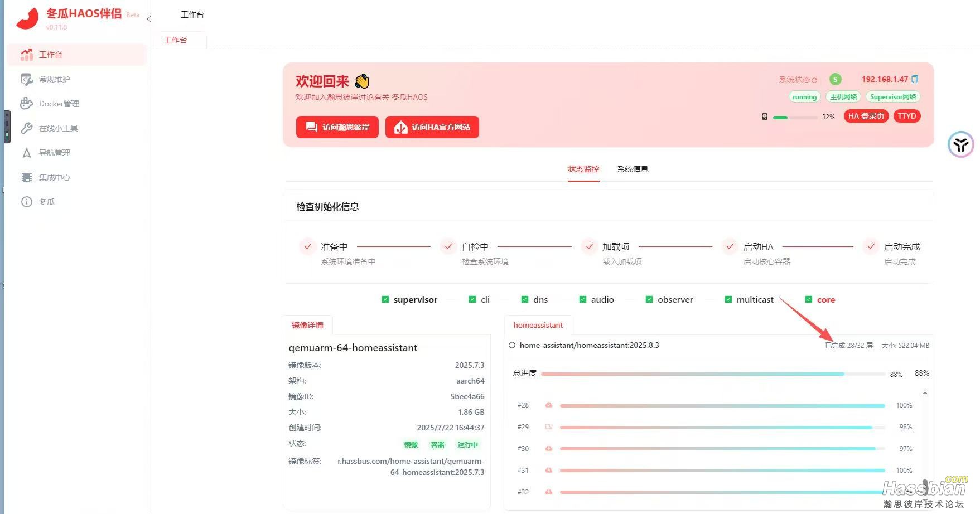Screen dimensions: 980x514
Task: Toggle the cli checkbox
Action: pos(472,299)
